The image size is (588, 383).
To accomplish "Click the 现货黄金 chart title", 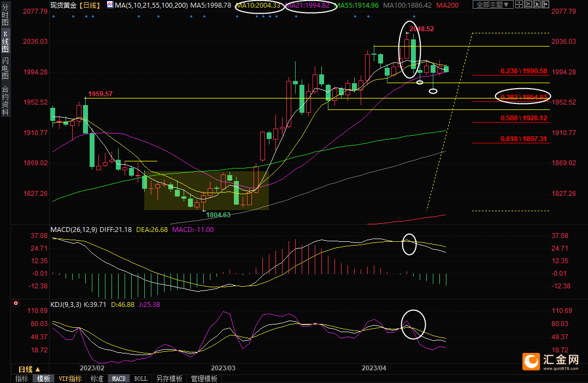I will coord(64,5).
